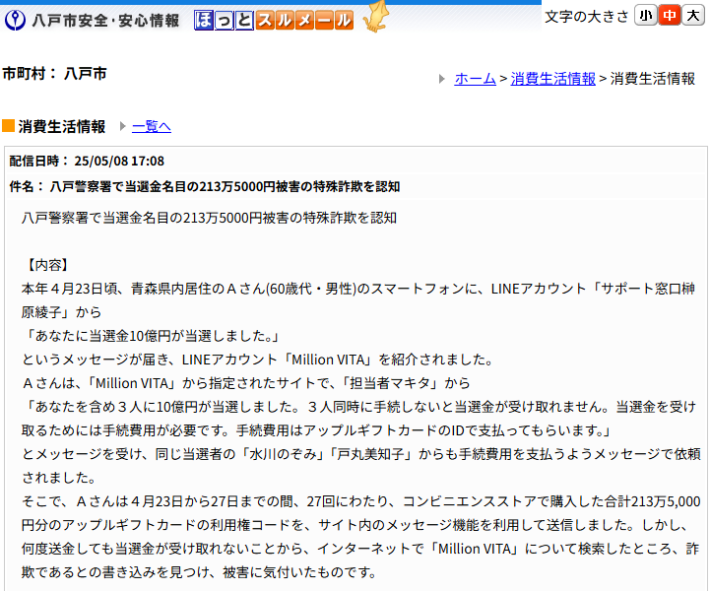Click the 件名 subject line text

[205, 186]
